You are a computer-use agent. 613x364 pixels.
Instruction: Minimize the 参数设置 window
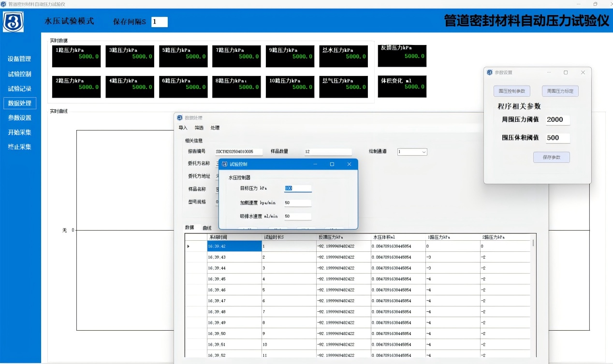(x=549, y=73)
